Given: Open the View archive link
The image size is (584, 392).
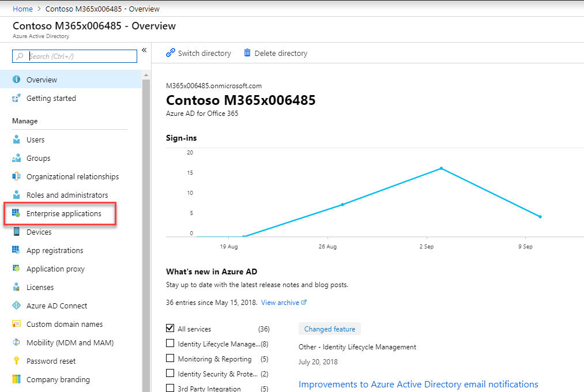Looking at the screenshot, I should coord(280,303).
